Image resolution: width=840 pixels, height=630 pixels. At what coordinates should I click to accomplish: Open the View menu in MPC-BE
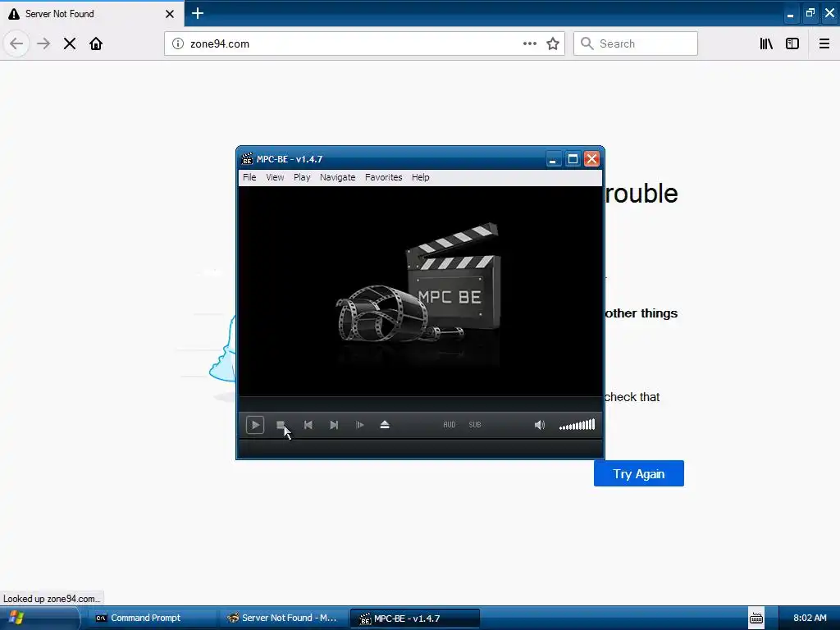click(x=275, y=177)
